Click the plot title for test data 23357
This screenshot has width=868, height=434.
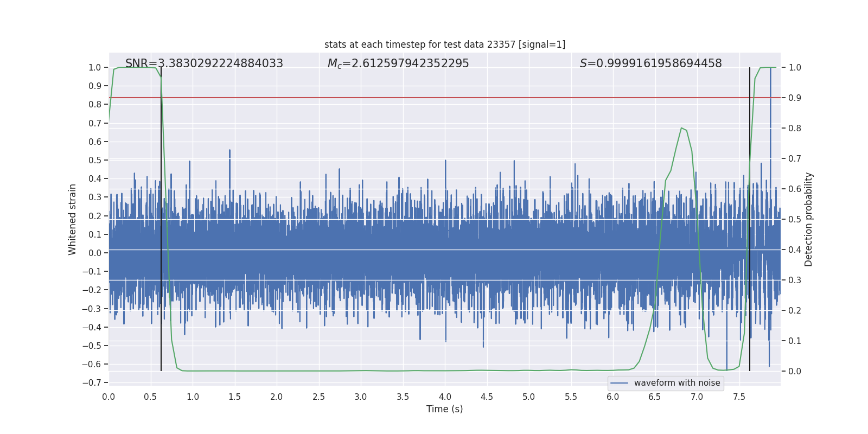tap(444, 44)
